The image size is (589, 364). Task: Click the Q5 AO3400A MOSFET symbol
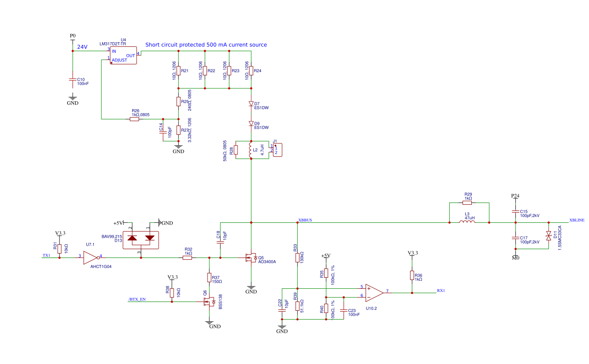pyautogui.click(x=250, y=258)
